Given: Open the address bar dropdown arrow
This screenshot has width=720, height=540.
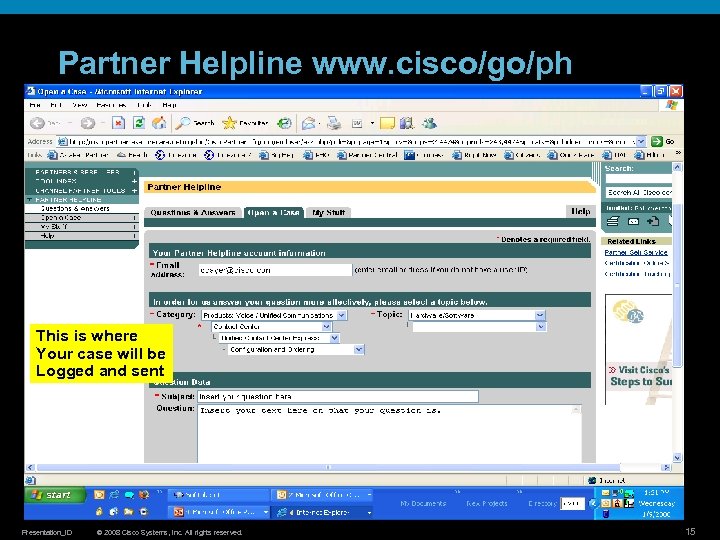Looking at the screenshot, I should (641, 141).
